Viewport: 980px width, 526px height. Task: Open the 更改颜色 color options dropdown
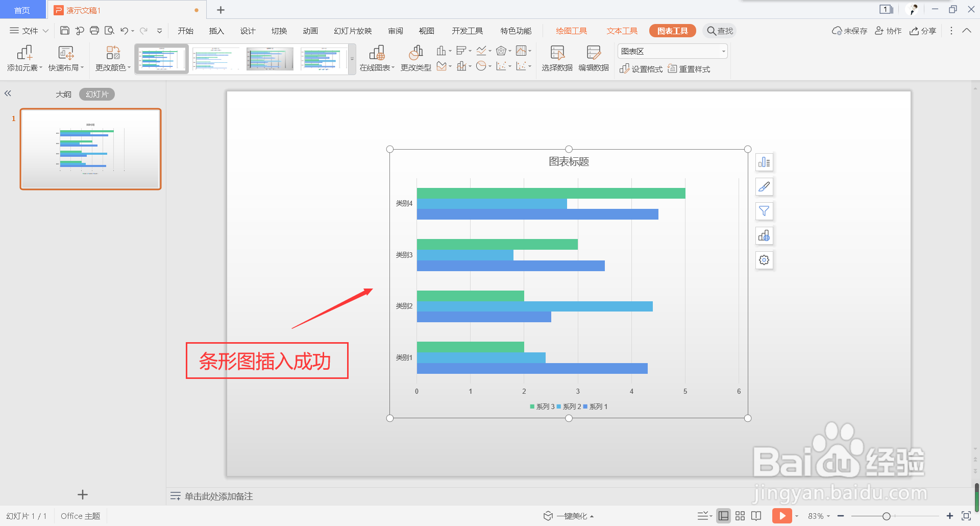112,58
